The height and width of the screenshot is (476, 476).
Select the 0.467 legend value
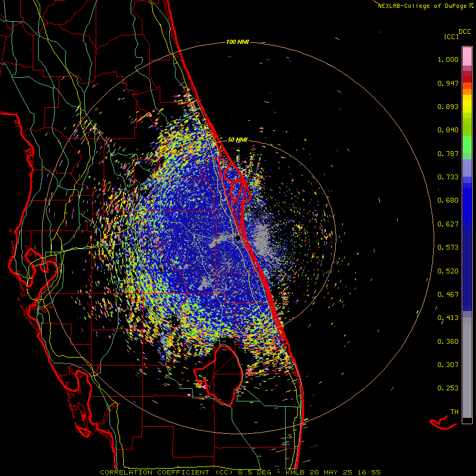point(448,295)
